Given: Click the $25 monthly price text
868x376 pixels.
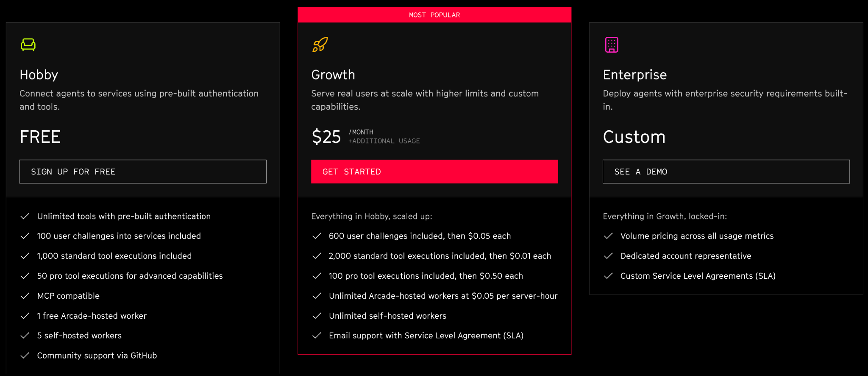Looking at the screenshot, I should click(326, 137).
